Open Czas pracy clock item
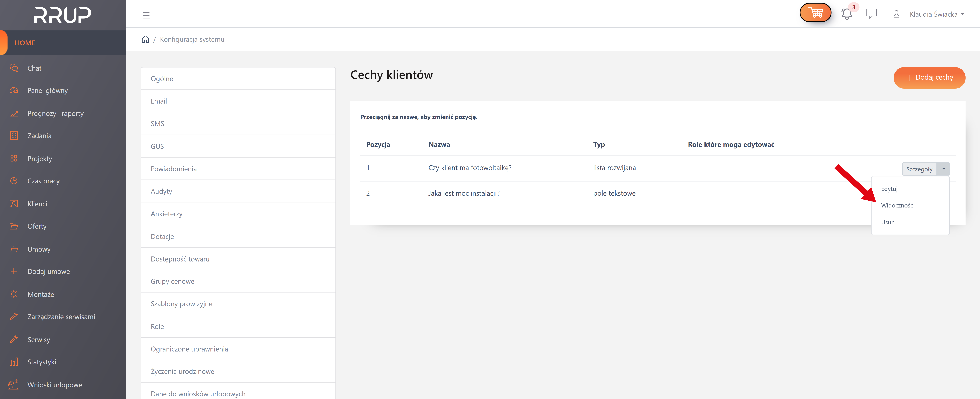Screen dimensions: 980x399 click(x=43, y=181)
